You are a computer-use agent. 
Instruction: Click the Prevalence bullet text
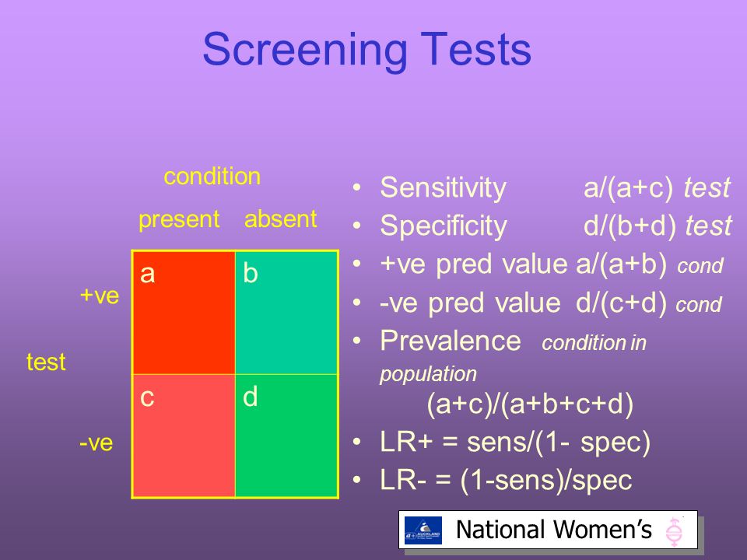click(x=451, y=341)
